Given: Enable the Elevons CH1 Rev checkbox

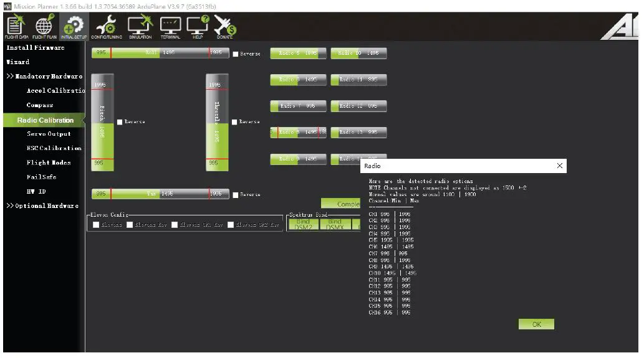Looking at the screenshot, I should (175, 224).
